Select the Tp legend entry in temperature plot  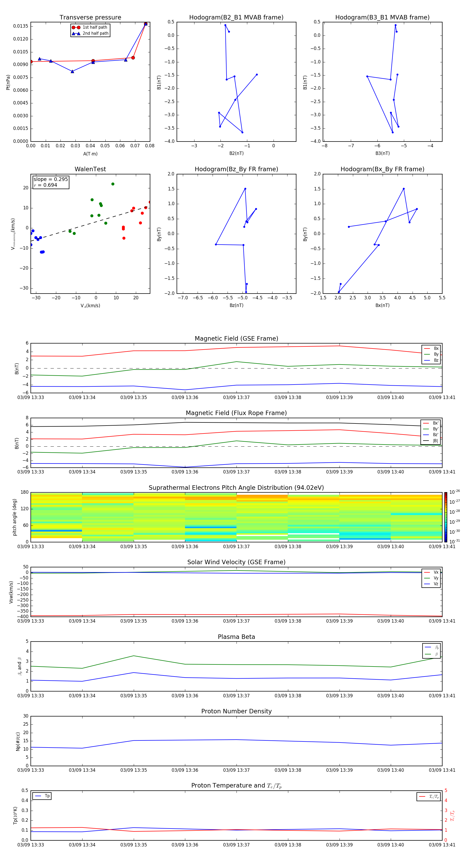42,796
